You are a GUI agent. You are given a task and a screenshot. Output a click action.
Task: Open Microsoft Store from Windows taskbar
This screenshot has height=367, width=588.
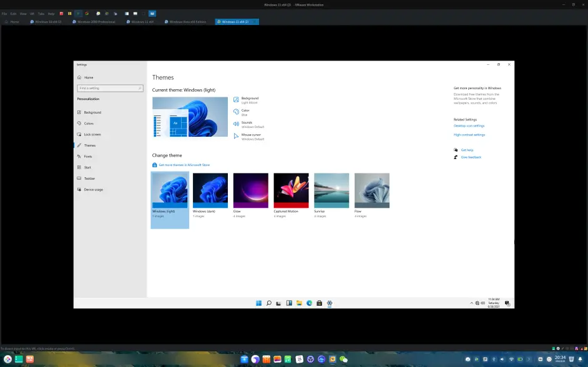[x=319, y=303]
